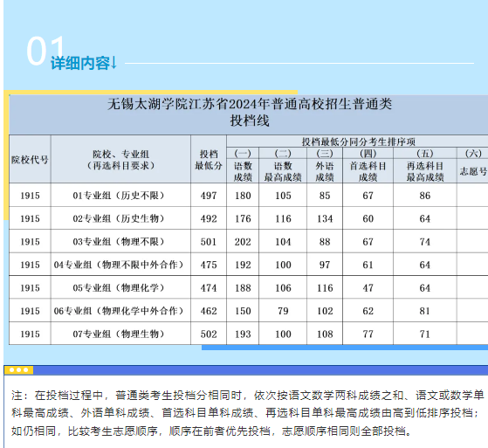The width and height of the screenshot is (488, 448).
Task: Click the 语数成绩 value 202
Action: (243, 242)
